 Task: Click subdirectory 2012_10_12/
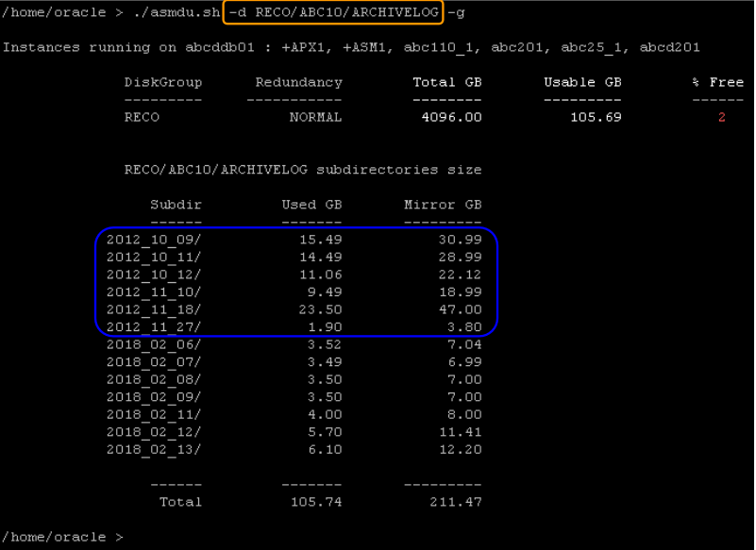click(x=153, y=275)
